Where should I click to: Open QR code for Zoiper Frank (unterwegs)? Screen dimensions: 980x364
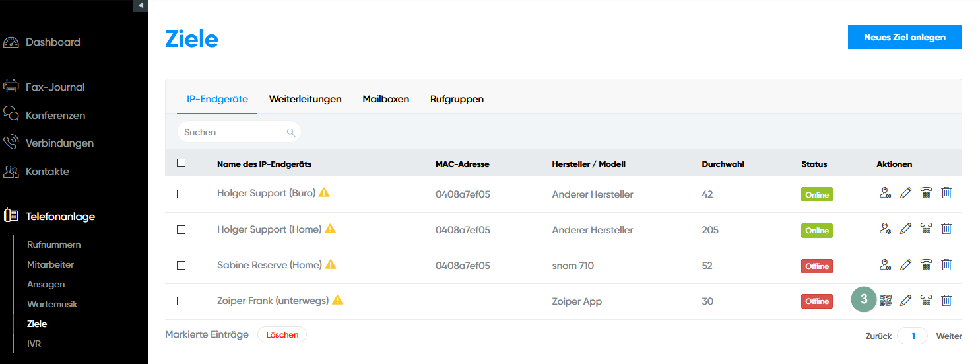point(885,301)
